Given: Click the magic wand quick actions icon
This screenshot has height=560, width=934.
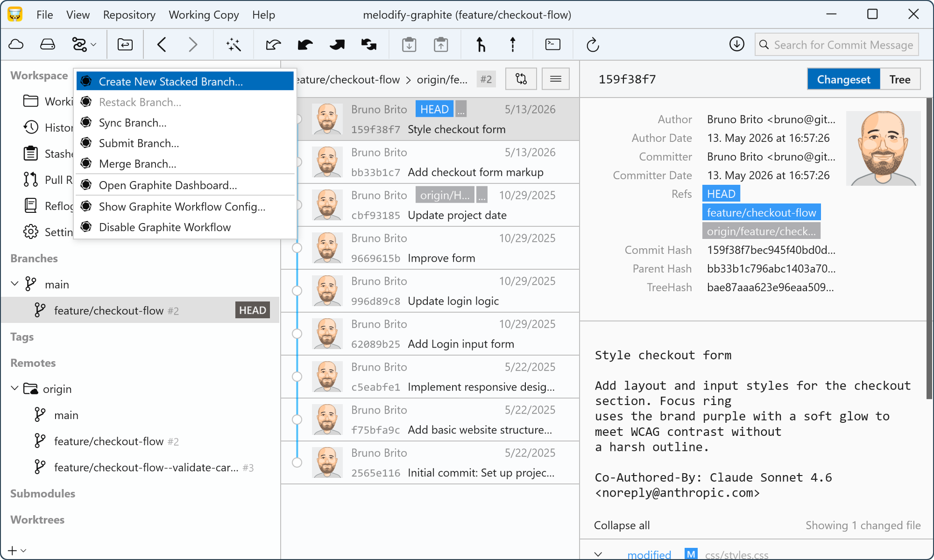Looking at the screenshot, I should click(x=233, y=45).
